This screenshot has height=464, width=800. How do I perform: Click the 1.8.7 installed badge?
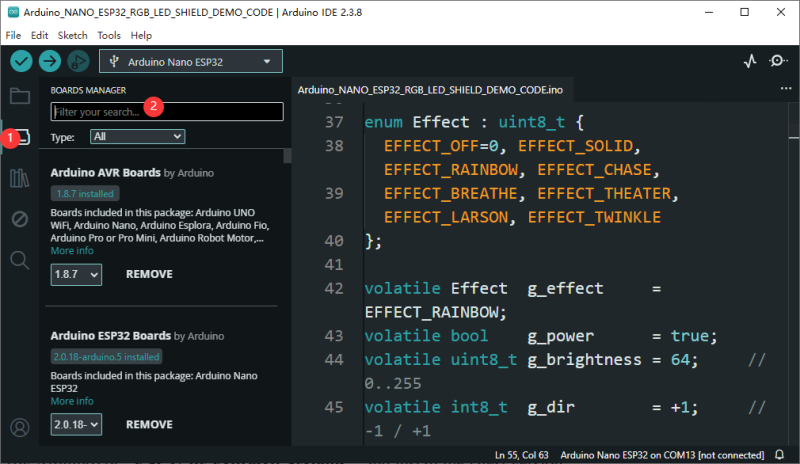point(85,193)
